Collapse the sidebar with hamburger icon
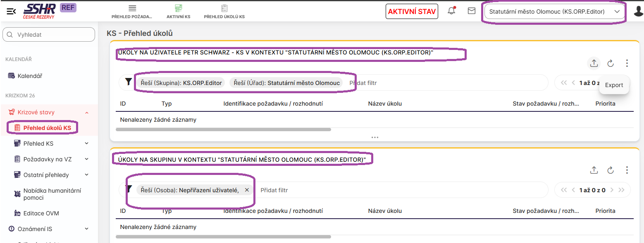The height and width of the screenshot is (243, 644). (11, 11)
